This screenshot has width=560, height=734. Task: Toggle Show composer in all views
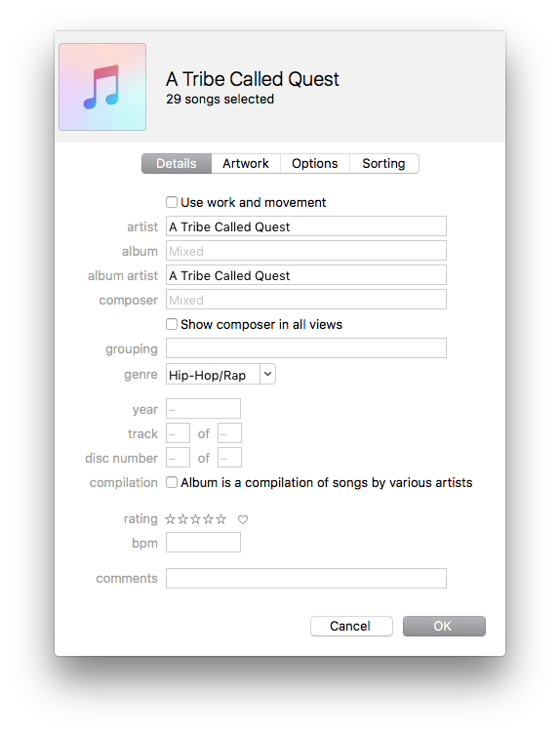(172, 324)
